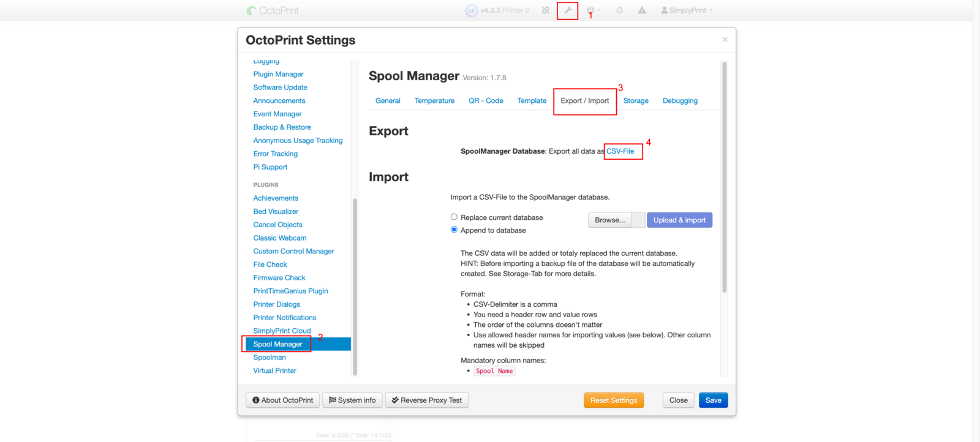Open Error Tracking settings

[x=275, y=154]
